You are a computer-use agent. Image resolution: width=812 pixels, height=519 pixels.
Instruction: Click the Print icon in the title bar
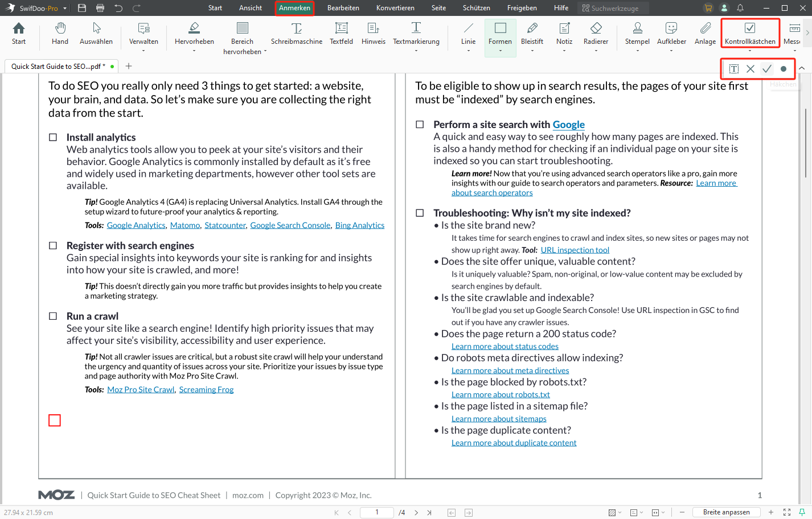pyautogui.click(x=100, y=8)
